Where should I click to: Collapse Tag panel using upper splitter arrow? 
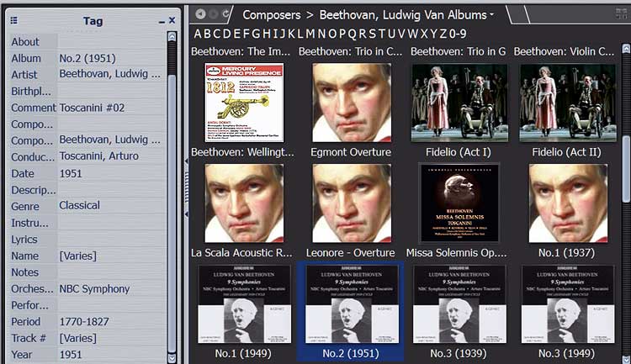(186, 159)
